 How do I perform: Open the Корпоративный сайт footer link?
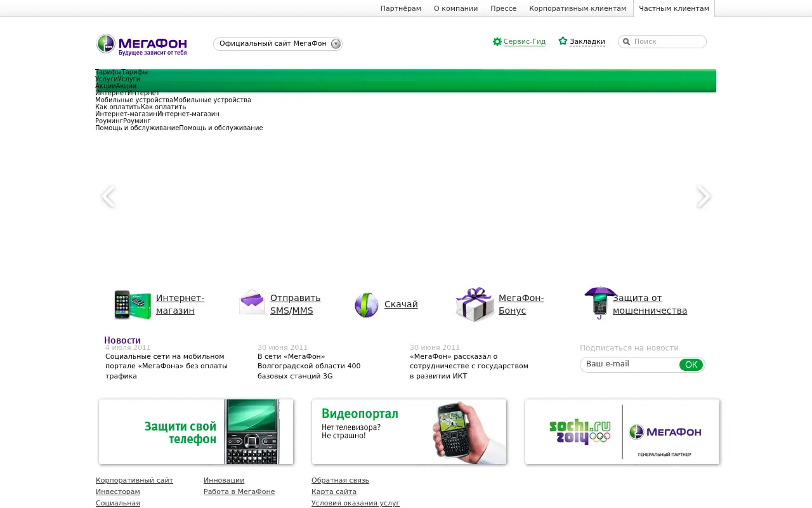134,481
